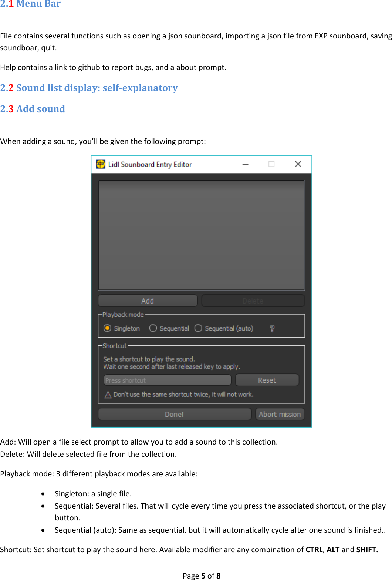Image resolution: width=392 pixels, height=580 pixels.
Task: Click the warning triangle icon beside shortcut notice
Action: (x=108, y=395)
